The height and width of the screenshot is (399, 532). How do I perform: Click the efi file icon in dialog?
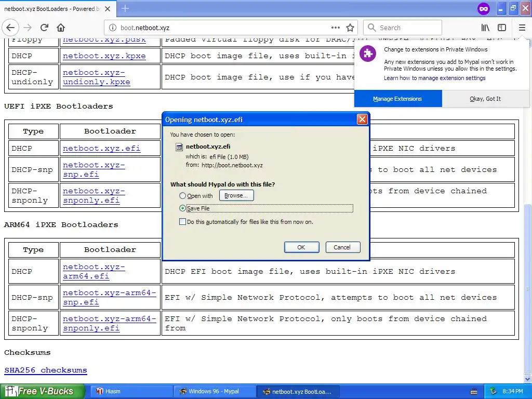179,147
